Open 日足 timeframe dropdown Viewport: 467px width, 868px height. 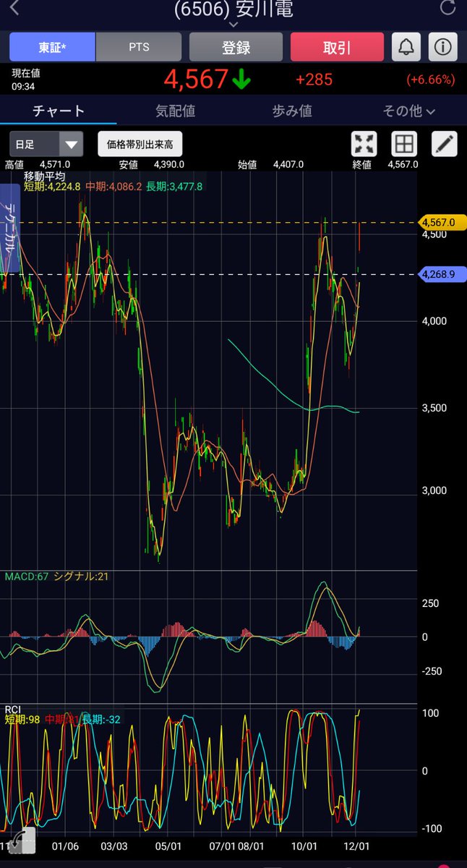pos(46,144)
